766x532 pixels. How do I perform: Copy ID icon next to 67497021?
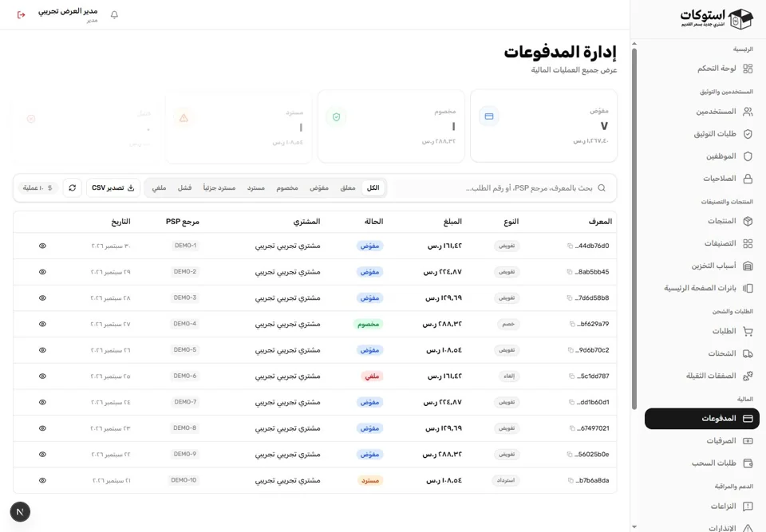[572, 428]
